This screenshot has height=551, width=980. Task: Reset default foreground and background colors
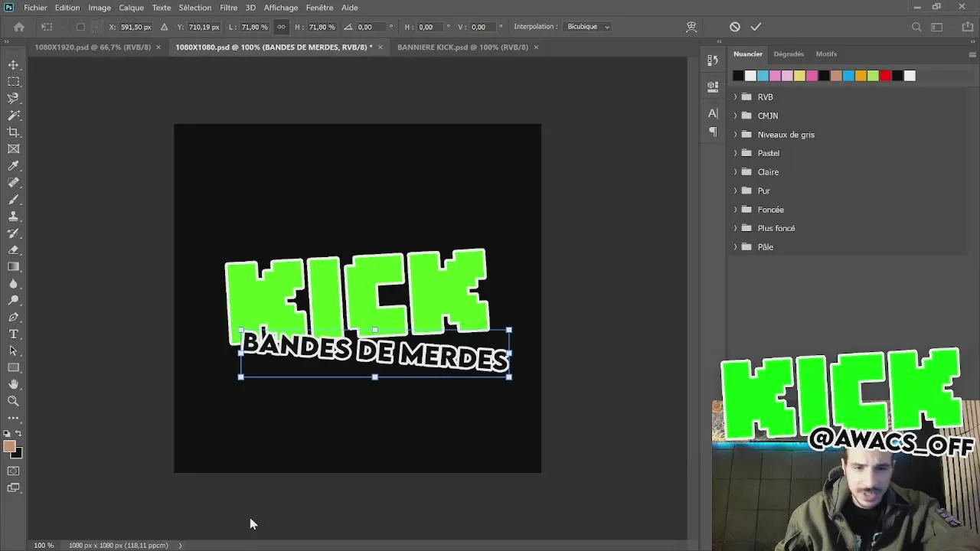click(8, 434)
